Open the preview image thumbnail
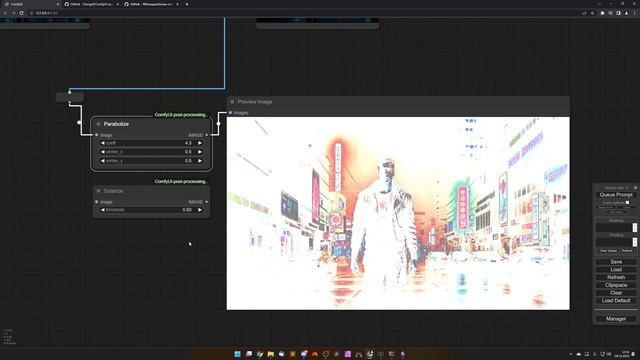 (398, 213)
